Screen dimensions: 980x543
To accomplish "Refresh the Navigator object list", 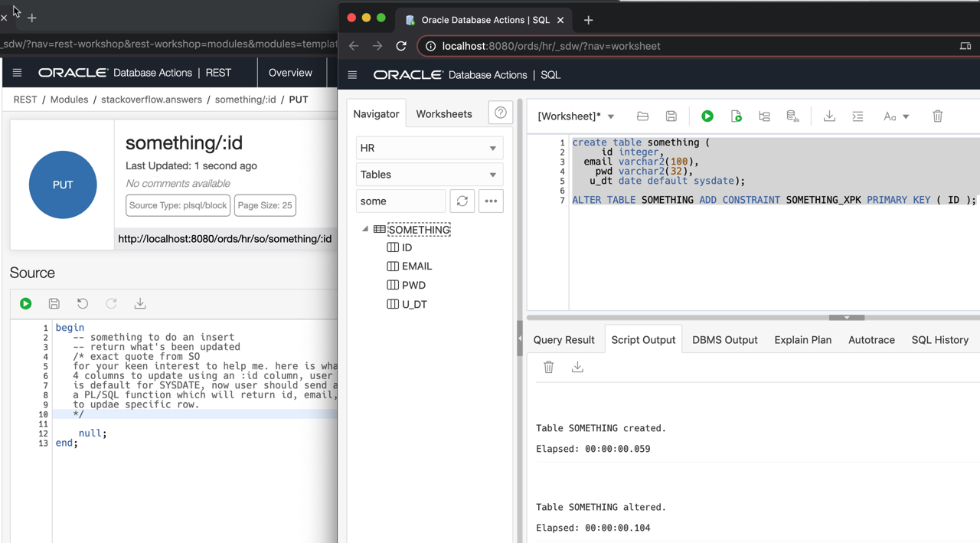I will pyautogui.click(x=462, y=201).
